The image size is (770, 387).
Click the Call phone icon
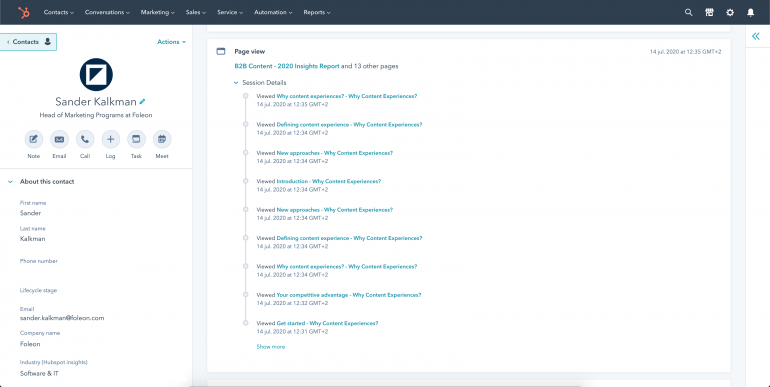[x=85, y=139]
